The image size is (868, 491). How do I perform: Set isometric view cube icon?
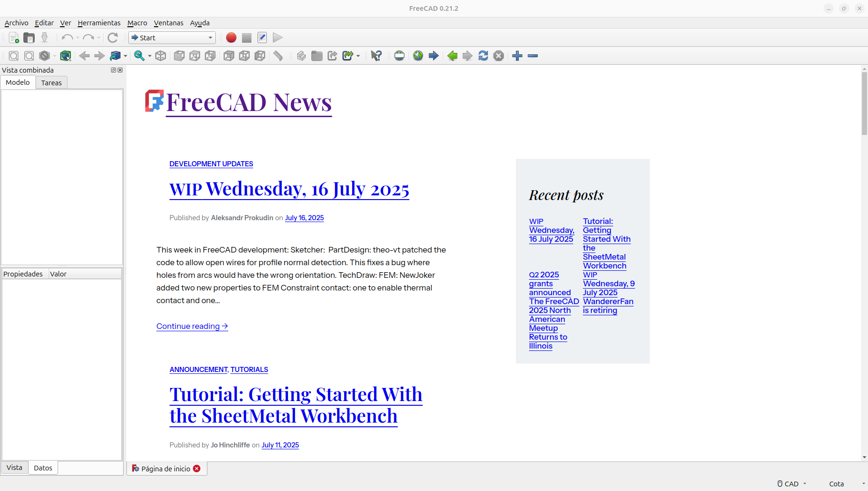[161, 56]
